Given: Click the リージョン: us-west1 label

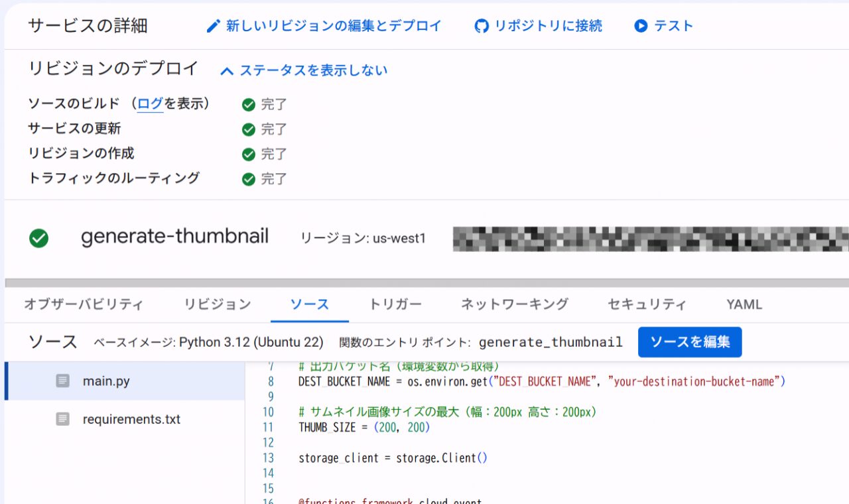Looking at the screenshot, I should (363, 238).
